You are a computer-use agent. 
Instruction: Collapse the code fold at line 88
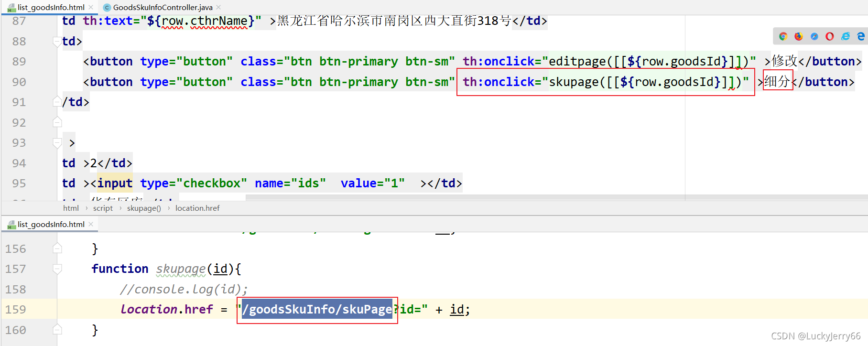57,42
